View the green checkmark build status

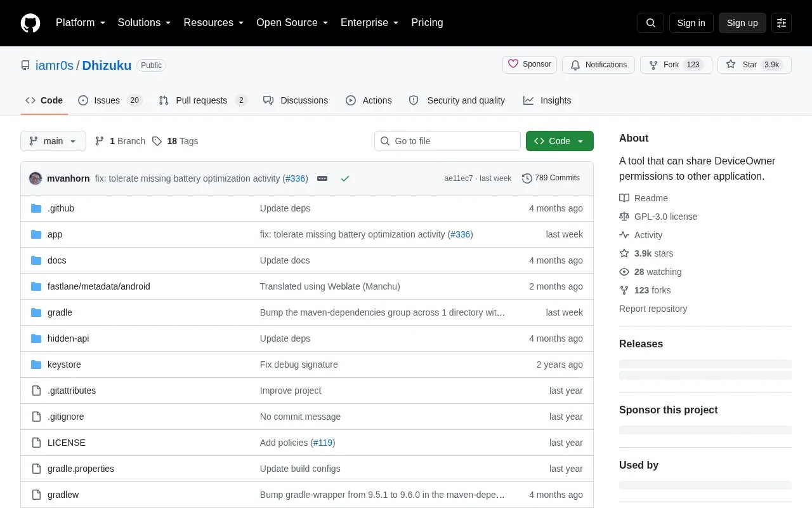(345, 178)
